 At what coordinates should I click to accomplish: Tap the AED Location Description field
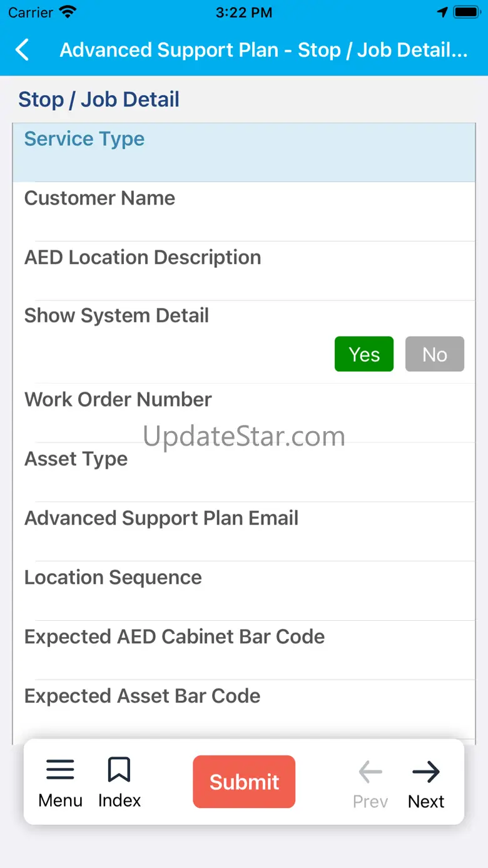click(244, 270)
